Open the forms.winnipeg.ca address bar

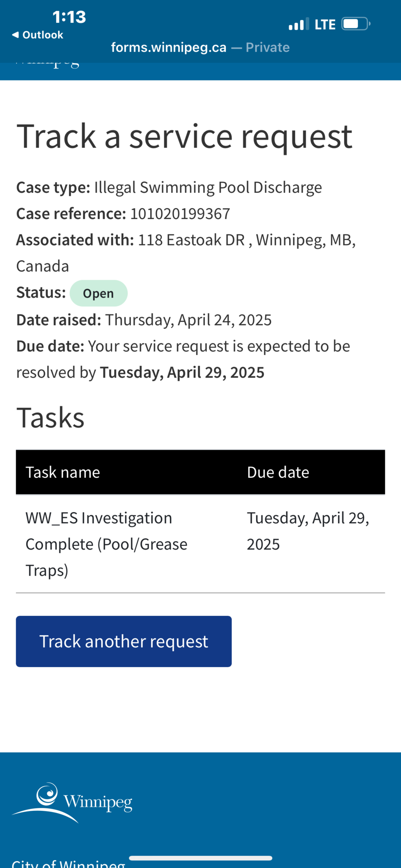coord(200,47)
